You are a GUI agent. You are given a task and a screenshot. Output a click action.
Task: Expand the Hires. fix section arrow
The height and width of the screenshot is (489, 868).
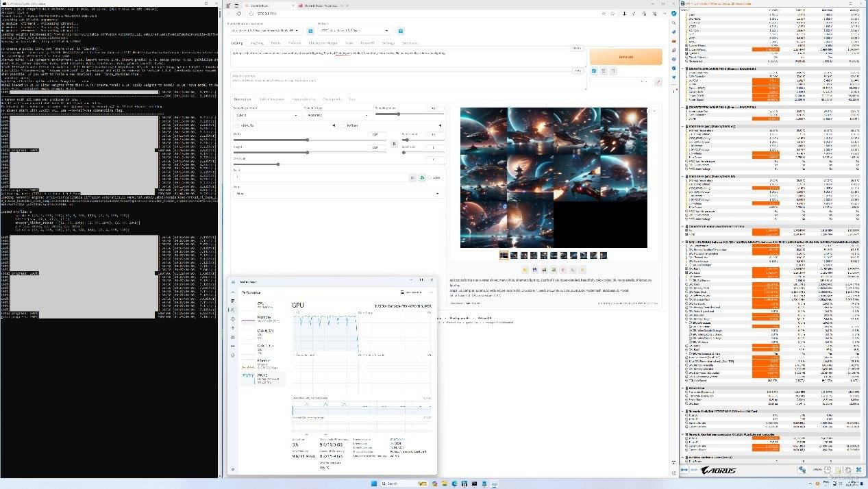pos(335,126)
